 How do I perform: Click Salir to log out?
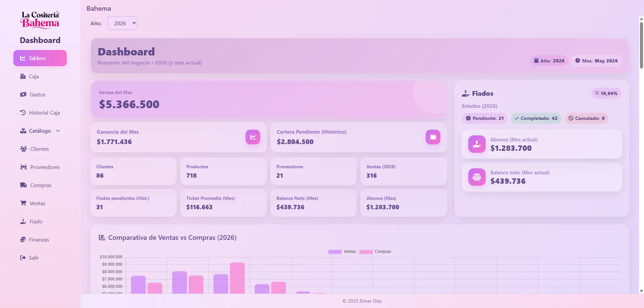(x=40, y=258)
